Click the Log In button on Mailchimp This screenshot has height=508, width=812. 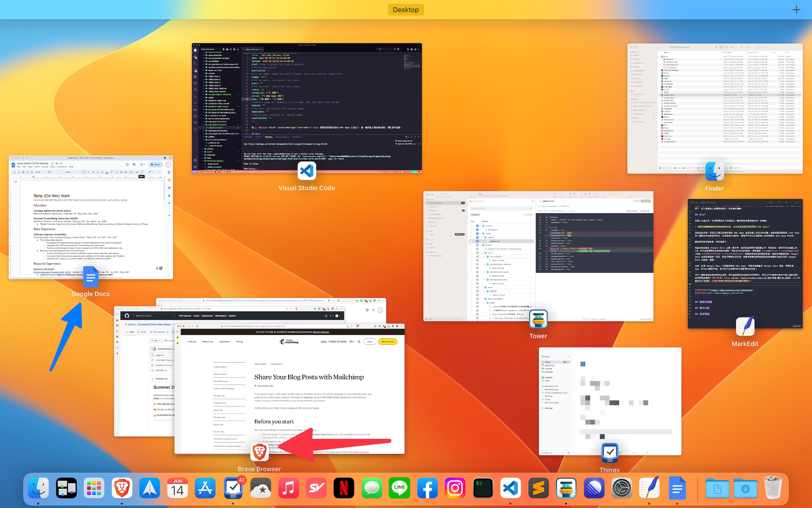point(370,342)
